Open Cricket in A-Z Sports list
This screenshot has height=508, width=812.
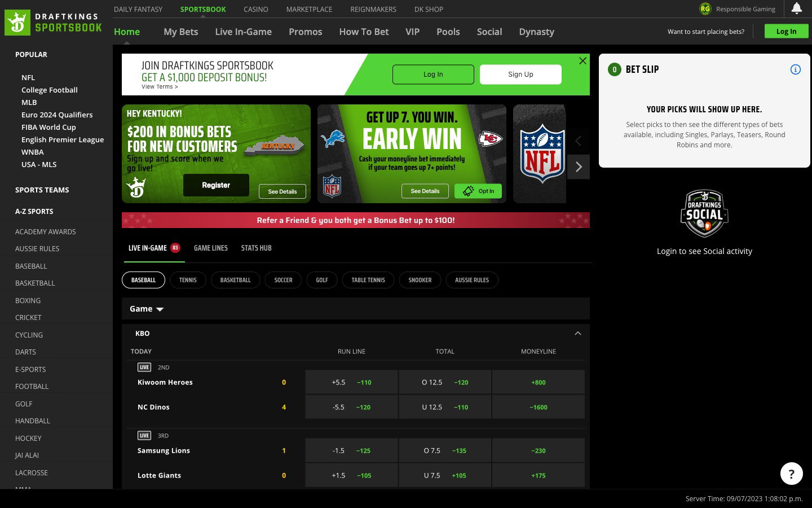pyautogui.click(x=28, y=317)
